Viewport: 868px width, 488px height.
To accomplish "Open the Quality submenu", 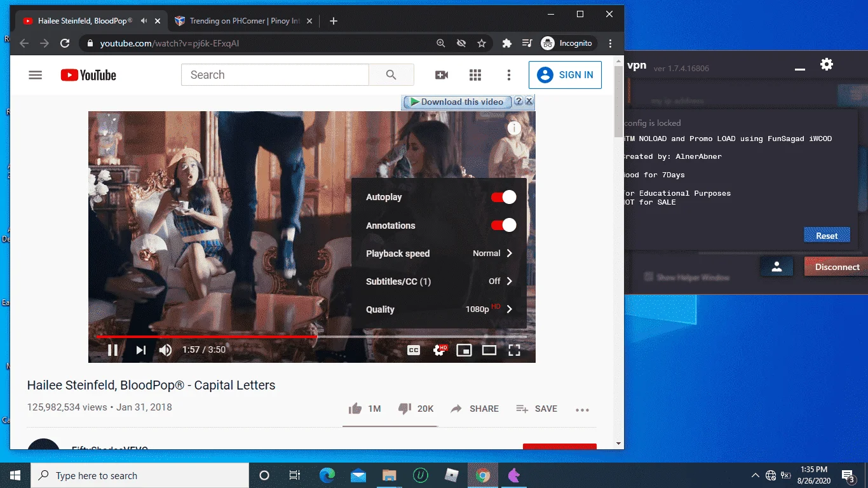I will pos(439,309).
